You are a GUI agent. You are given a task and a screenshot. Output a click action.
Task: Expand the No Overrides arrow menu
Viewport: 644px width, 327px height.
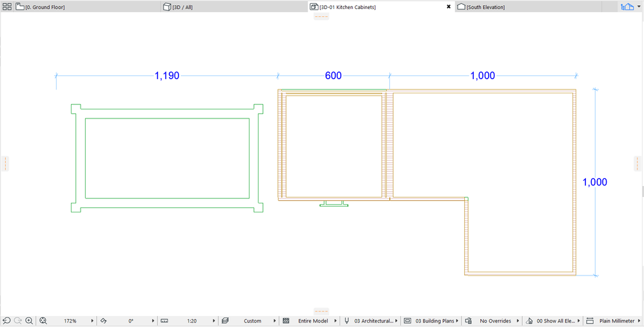click(x=518, y=321)
